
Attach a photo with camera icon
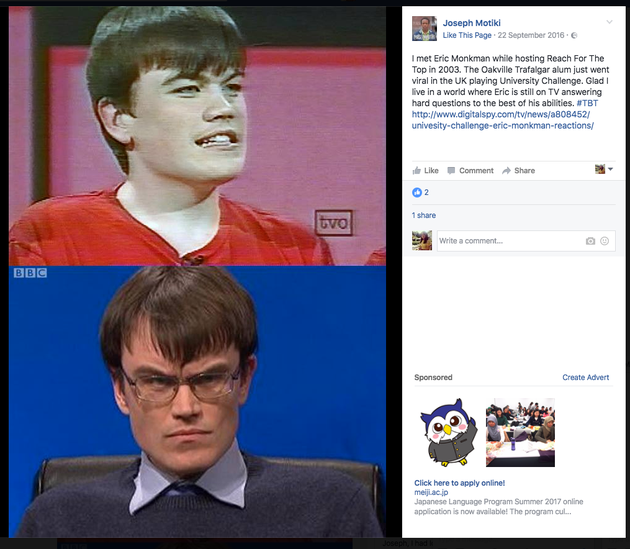590,241
